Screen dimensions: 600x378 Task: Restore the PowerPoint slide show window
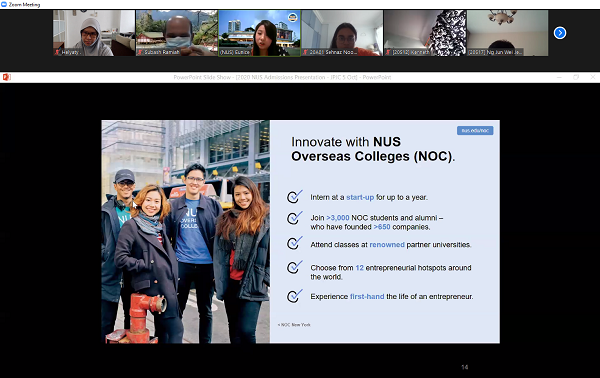(x=576, y=77)
